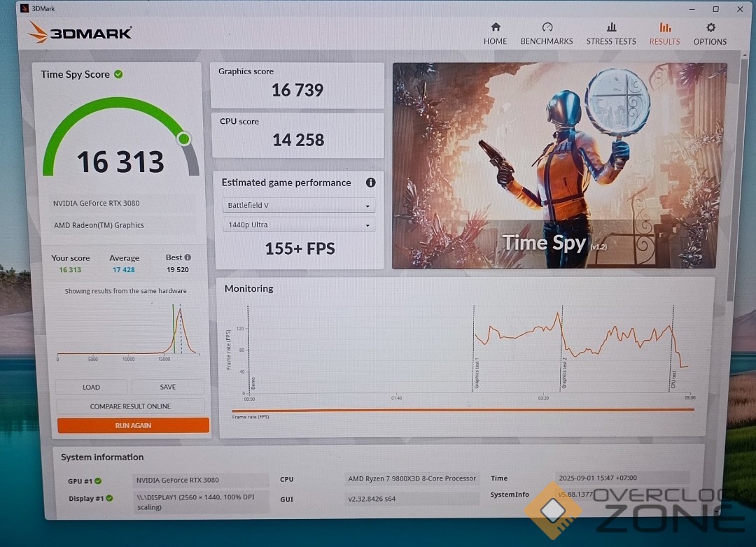756x547 pixels.
Task: Click the Your score value under the gauge
Action: tap(70, 270)
